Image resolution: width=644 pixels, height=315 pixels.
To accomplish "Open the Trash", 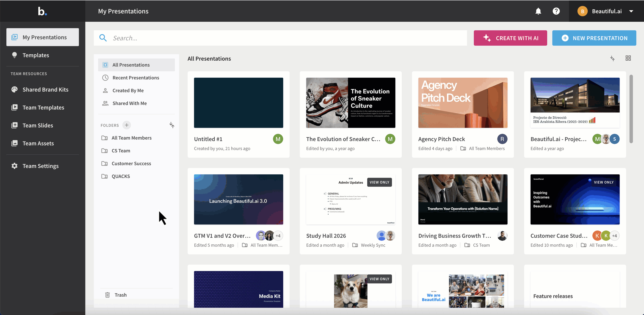I will pyautogui.click(x=136, y=295).
